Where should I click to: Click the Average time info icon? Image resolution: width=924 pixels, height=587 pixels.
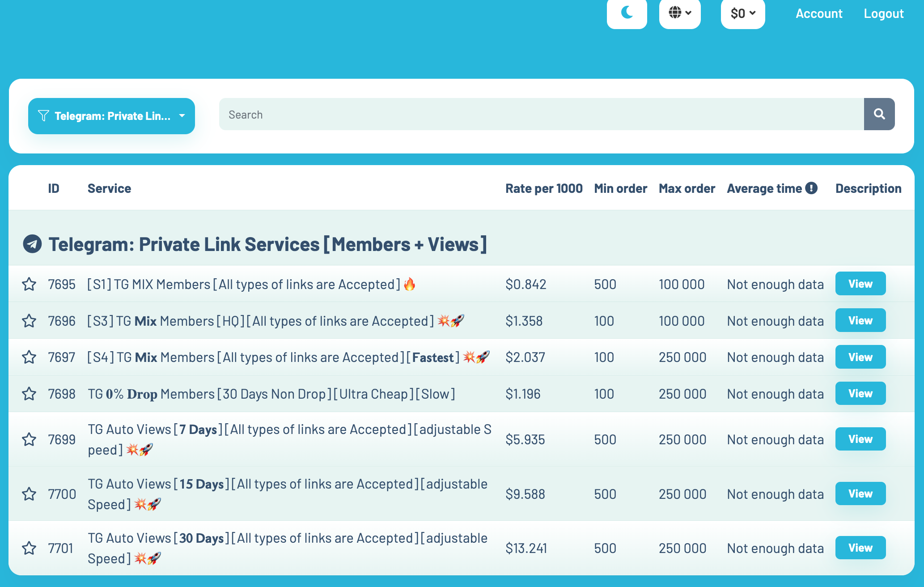[x=811, y=188]
